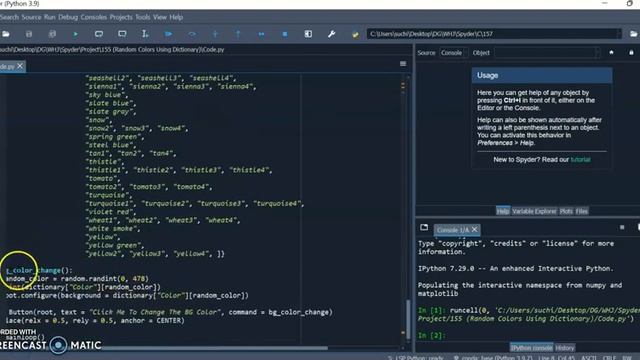
Task: Click the "sky blue" string in editor
Action: (106, 95)
